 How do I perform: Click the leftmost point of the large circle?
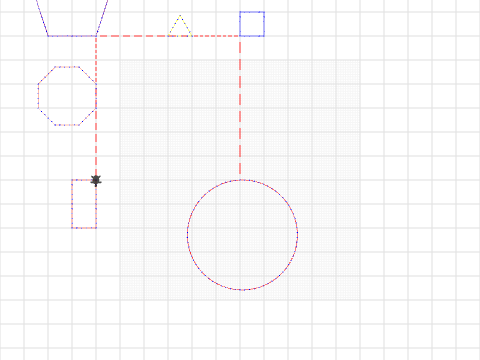[187, 235]
